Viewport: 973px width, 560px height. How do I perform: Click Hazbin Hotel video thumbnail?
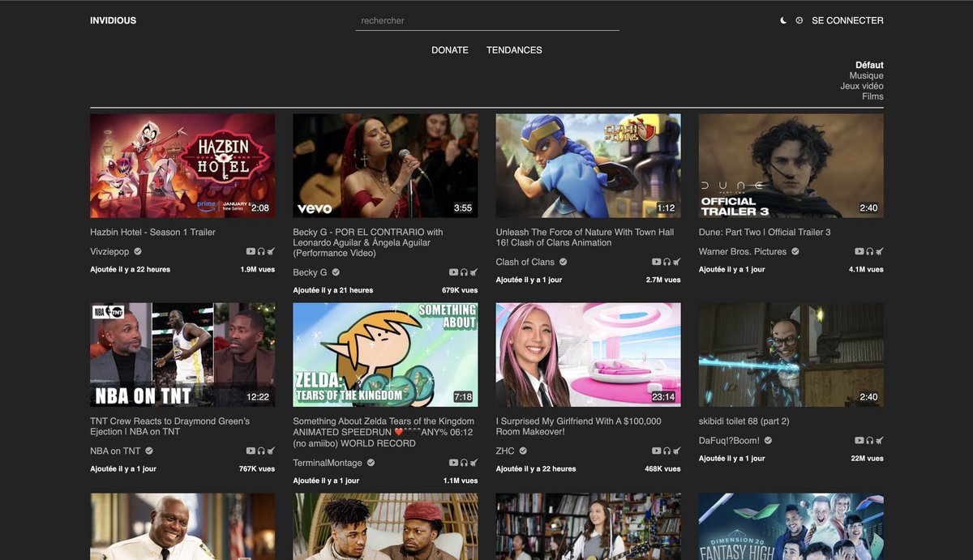[182, 165]
